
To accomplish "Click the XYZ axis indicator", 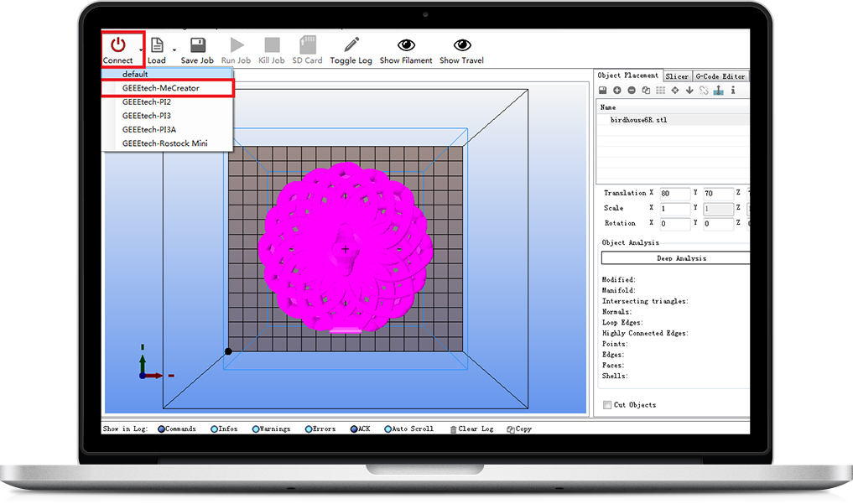I will click(x=155, y=362).
